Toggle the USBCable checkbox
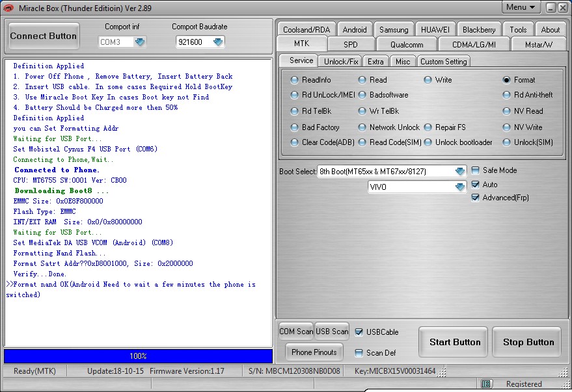Viewport: 572px width, 392px height. [359, 332]
